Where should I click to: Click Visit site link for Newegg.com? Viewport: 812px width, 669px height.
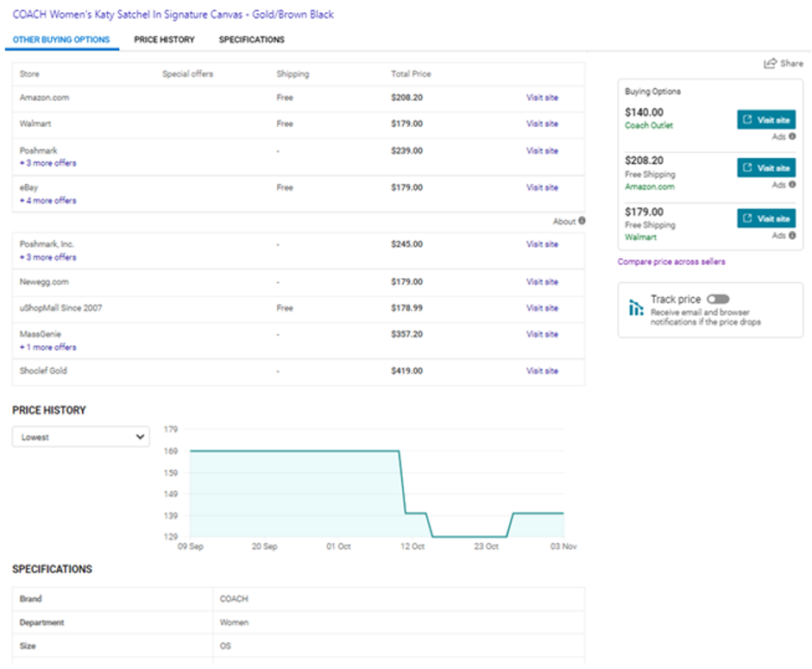click(x=542, y=281)
